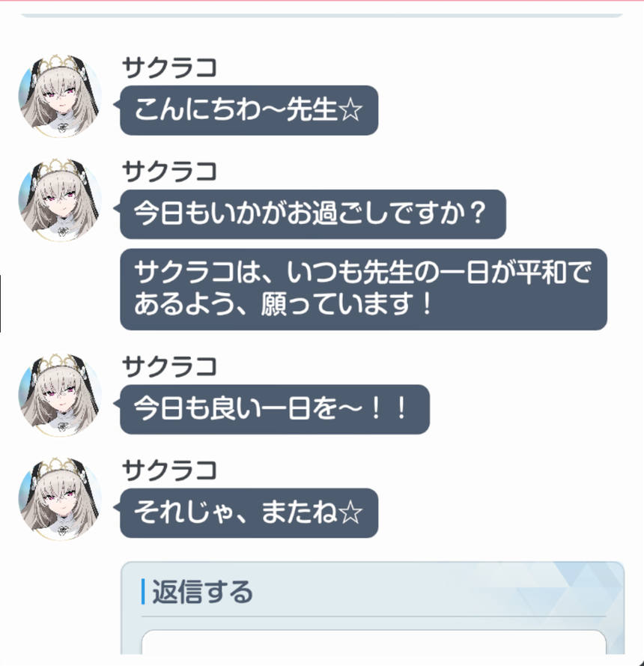Viewport: 644px width, 666px height.
Task: Click the avatar next to それじゃ、またね☆
Action: coord(60,499)
